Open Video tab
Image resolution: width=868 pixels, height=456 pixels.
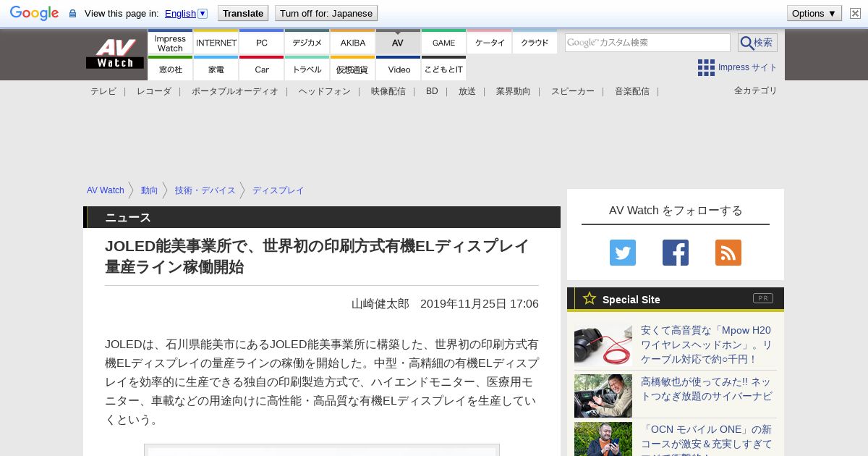399,69
